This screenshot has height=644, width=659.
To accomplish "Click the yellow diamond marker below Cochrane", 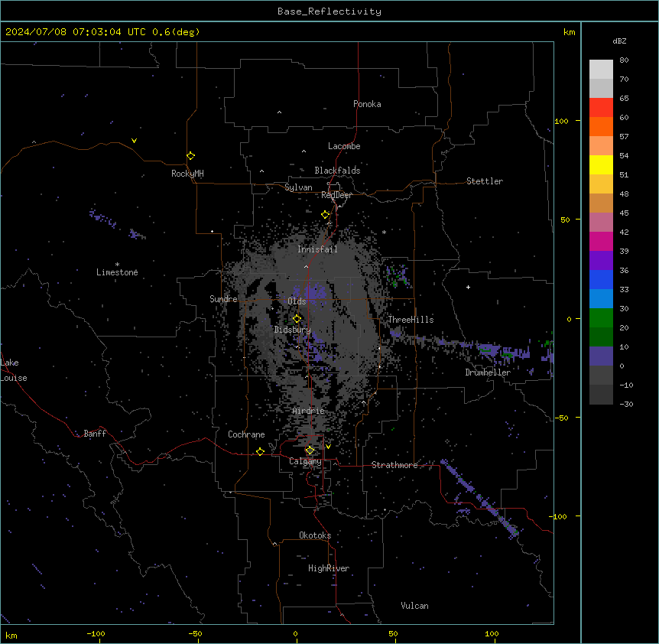I will (x=260, y=452).
